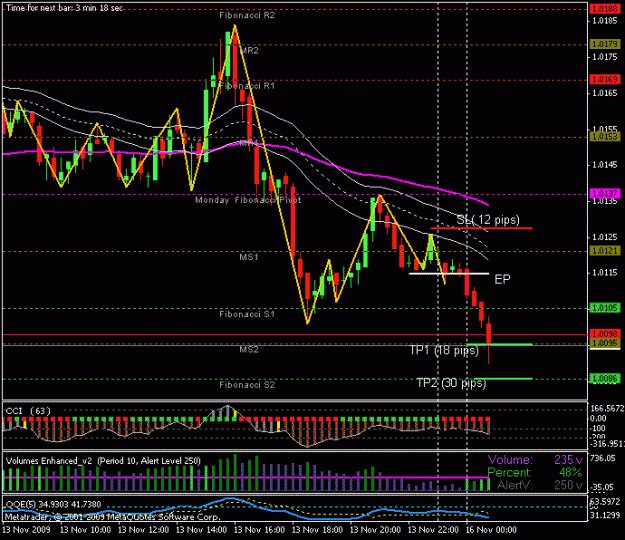
Task: Select the '13 Nov 2009' time axis label
Action: pyautogui.click(x=26, y=530)
